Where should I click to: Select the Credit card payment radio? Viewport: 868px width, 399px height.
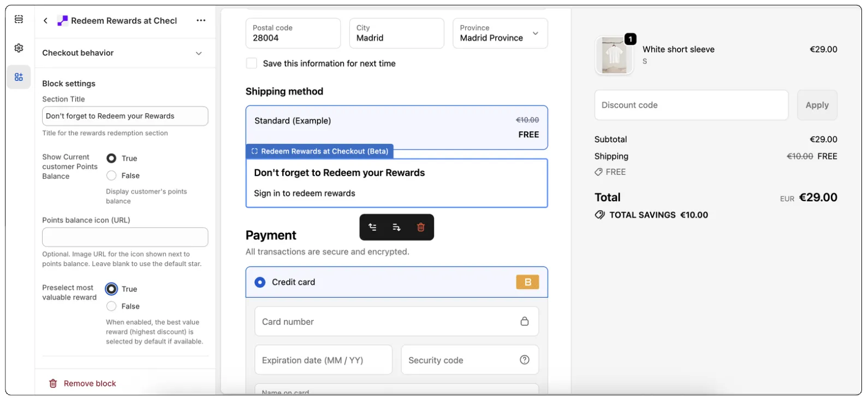tap(260, 282)
